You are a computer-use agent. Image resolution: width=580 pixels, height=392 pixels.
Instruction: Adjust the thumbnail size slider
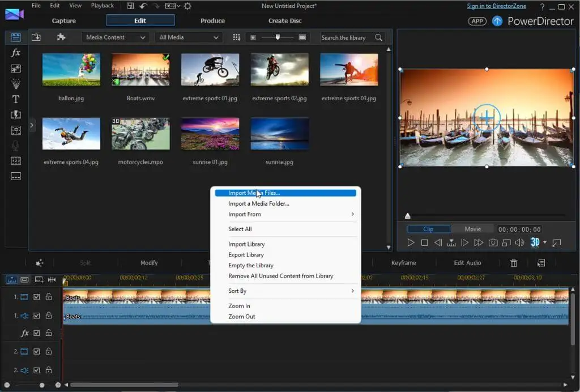click(277, 37)
